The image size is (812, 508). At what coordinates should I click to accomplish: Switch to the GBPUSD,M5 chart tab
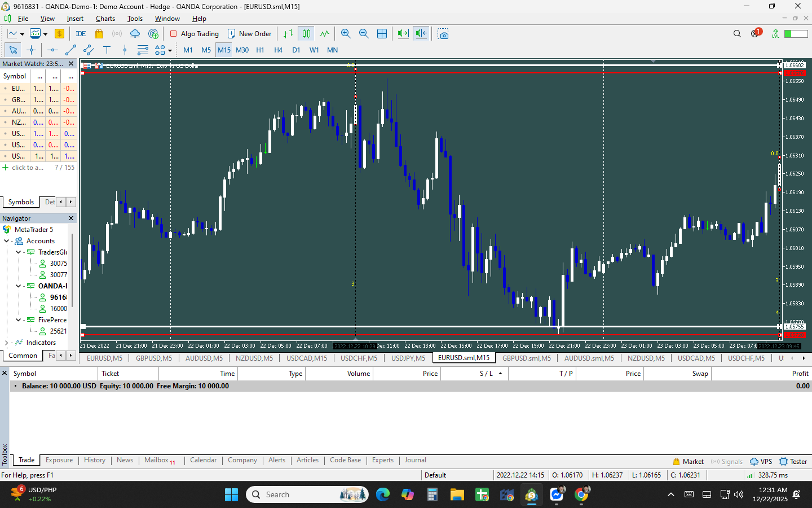[154, 358]
